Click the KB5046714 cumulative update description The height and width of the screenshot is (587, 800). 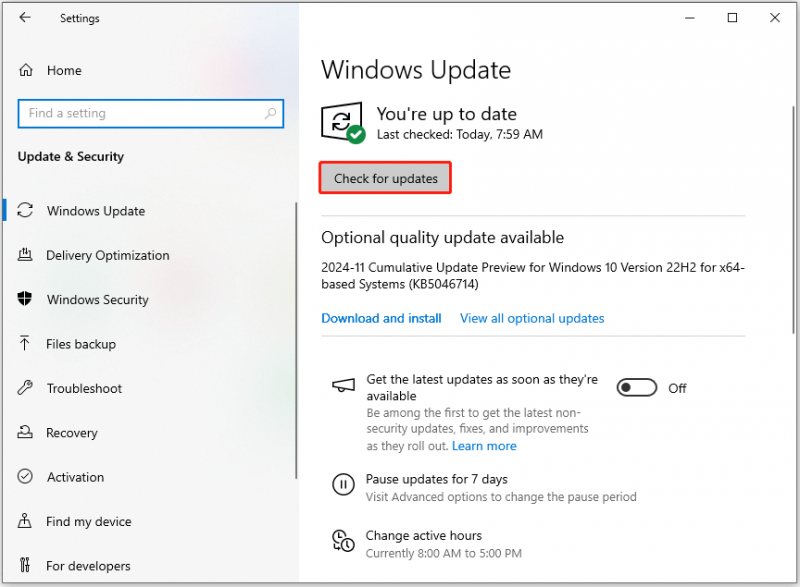point(533,275)
